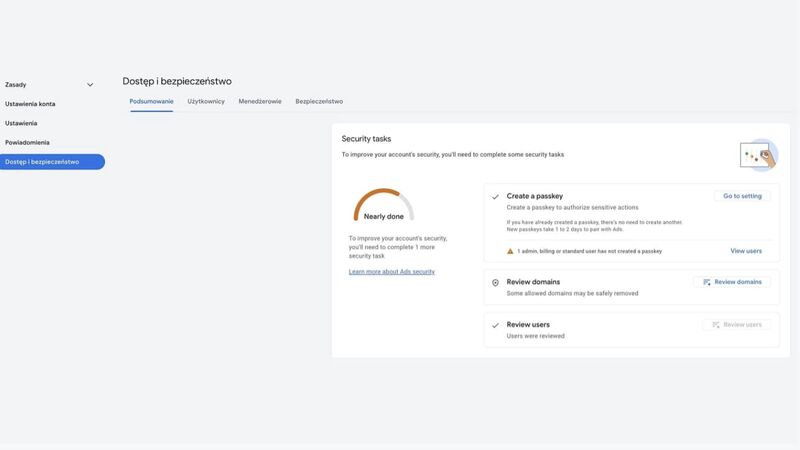
Task: Click the Zasady sidebar label
Action: click(15, 85)
